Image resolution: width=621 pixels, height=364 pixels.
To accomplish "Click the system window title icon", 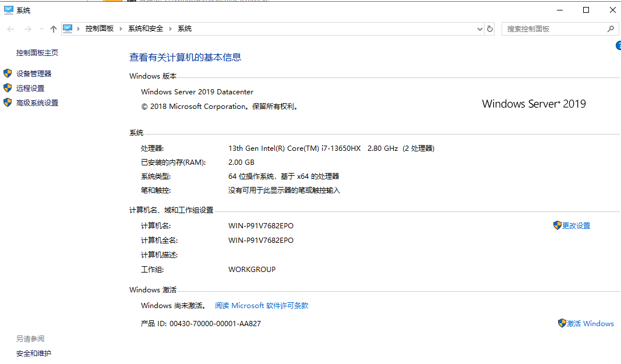I will click(8, 10).
